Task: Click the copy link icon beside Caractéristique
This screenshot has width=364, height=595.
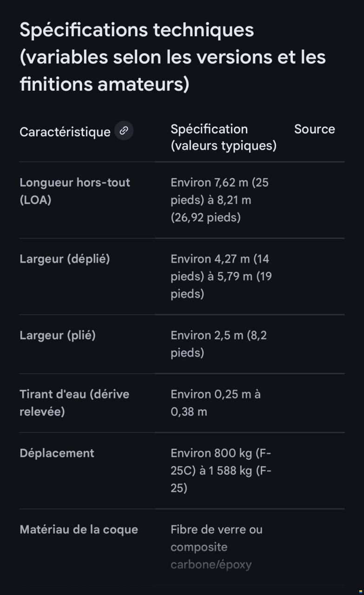Action: [124, 131]
